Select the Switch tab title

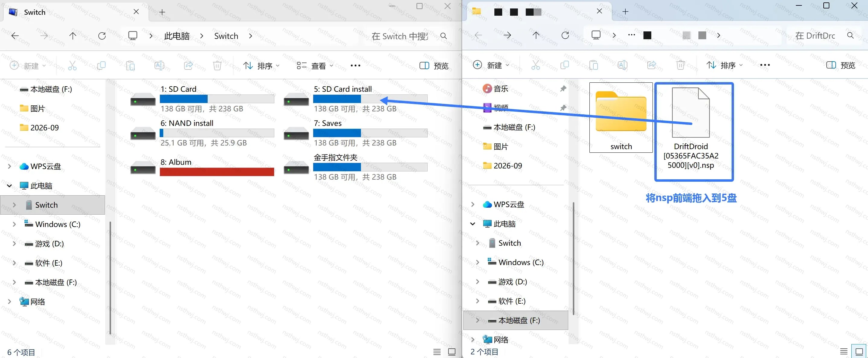(34, 12)
